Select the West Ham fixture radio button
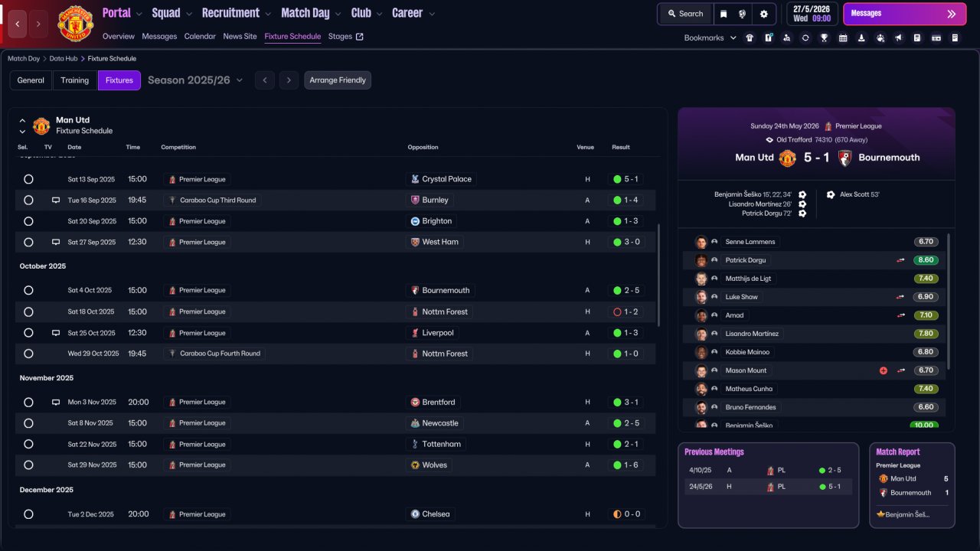Screen dimensions: 980x551 (28, 242)
